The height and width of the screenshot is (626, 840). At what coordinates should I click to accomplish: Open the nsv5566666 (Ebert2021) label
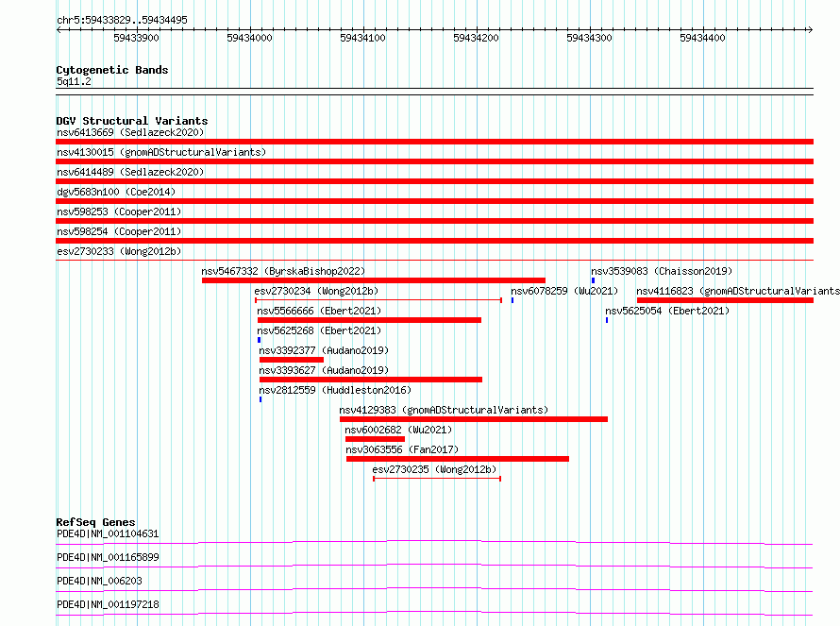point(319,311)
